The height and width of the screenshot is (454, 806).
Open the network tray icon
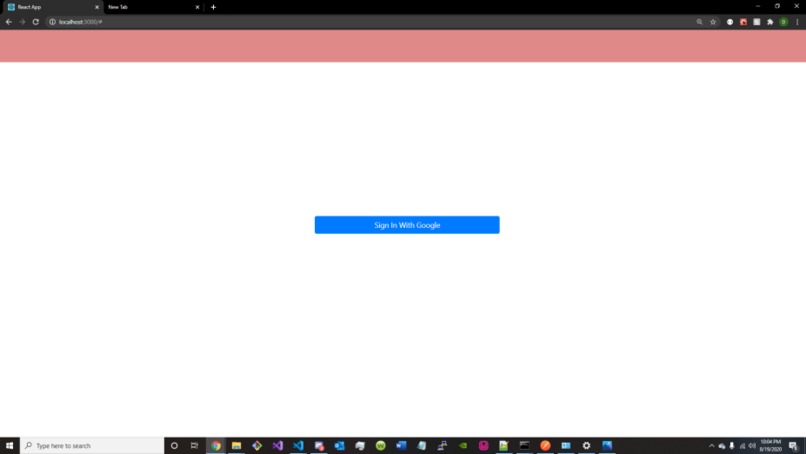[742, 446]
